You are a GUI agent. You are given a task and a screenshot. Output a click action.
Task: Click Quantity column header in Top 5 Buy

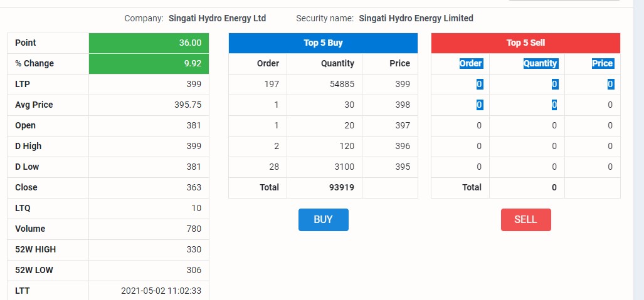(337, 64)
